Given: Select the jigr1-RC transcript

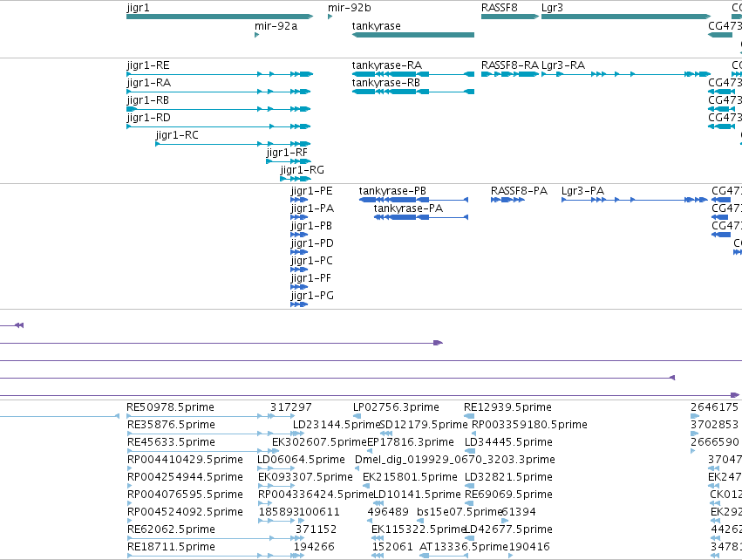Looking at the screenshot, I should click(234, 144).
